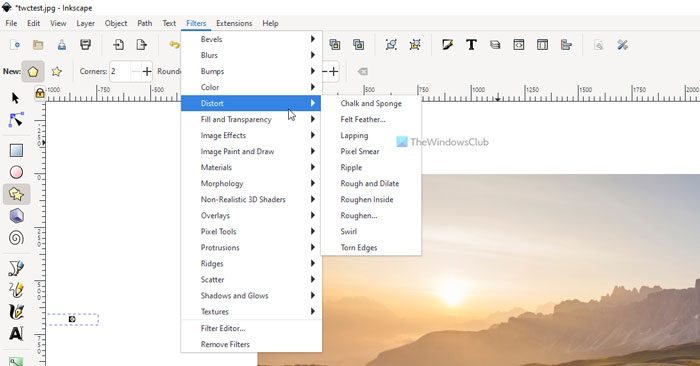Image resolution: width=700 pixels, height=366 pixels.
Task: Expand the Fill and Transparency submenu
Action: (251, 120)
